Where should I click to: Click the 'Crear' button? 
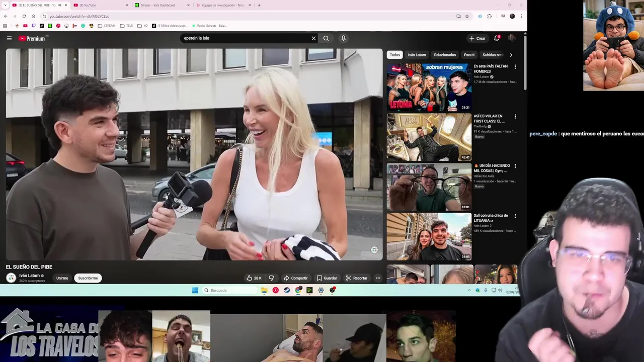[x=477, y=38]
